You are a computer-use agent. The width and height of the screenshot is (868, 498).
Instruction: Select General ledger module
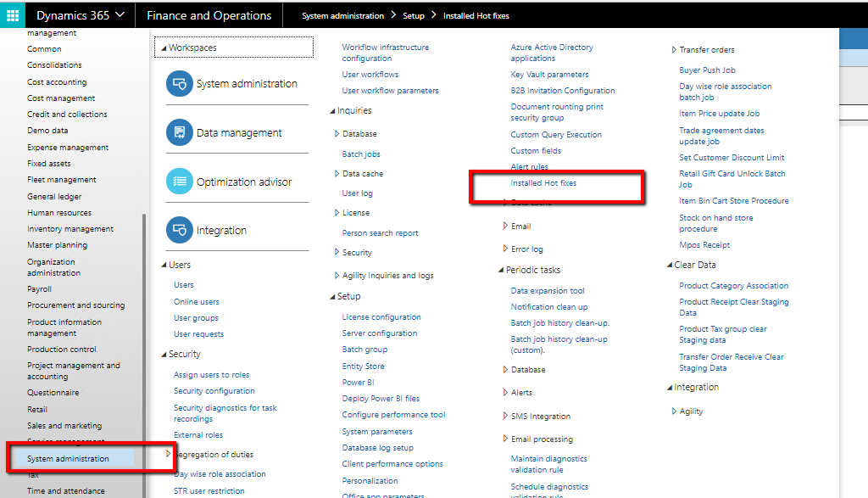tap(54, 196)
